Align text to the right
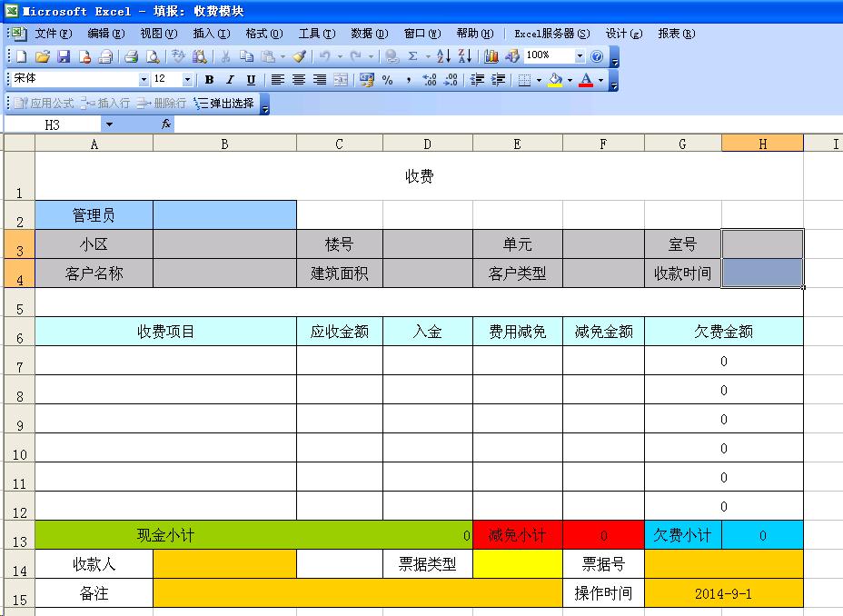The image size is (843, 616). point(320,80)
